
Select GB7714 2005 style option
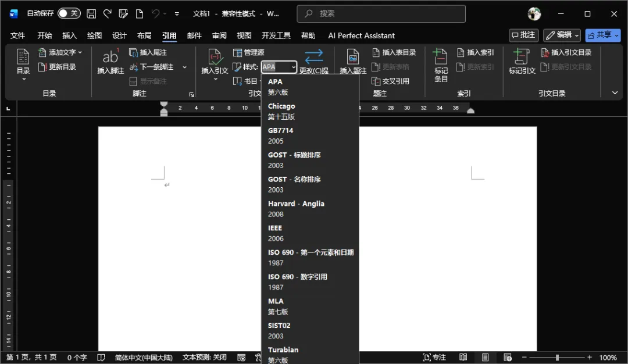tap(310, 135)
